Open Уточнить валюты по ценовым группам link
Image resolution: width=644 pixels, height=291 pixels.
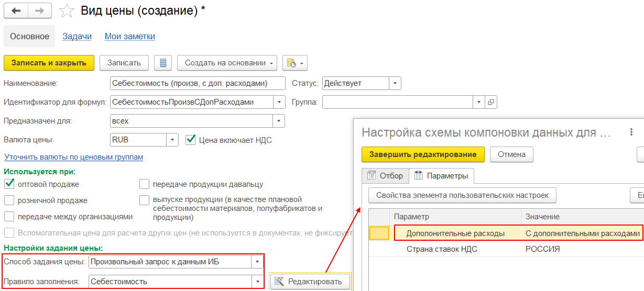[73, 157]
